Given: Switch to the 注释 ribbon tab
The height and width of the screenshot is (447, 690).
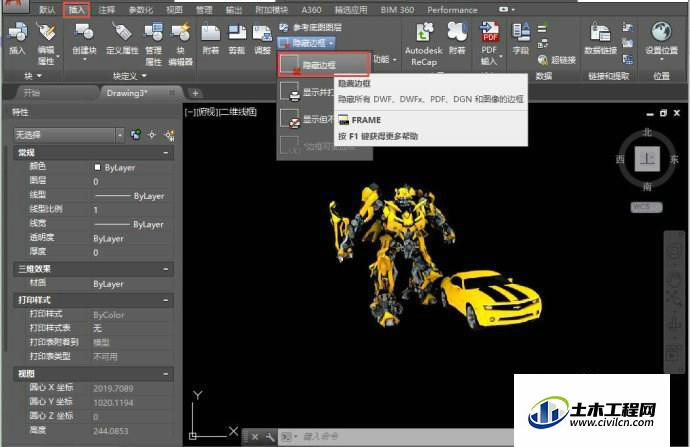Looking at the screenshot, I should pos(106,10).
